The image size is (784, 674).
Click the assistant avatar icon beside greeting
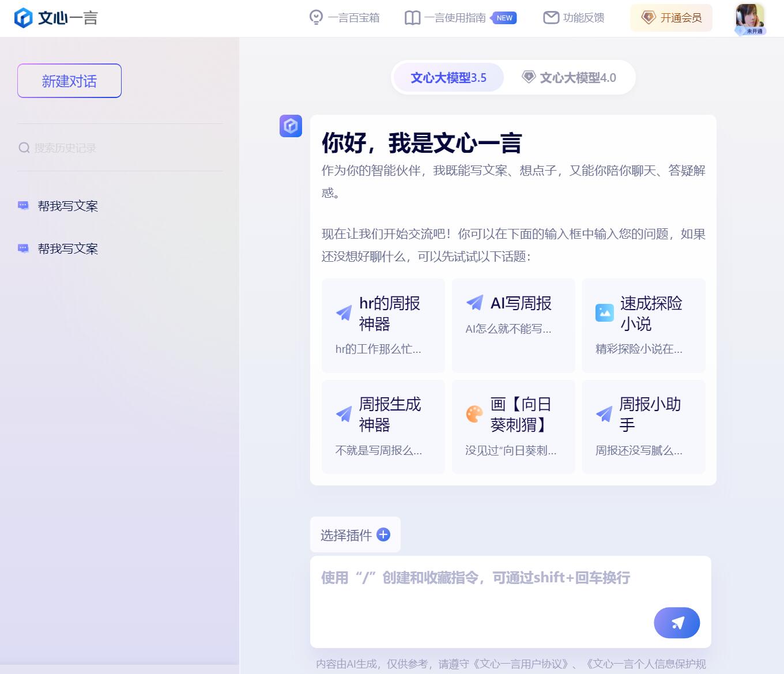pyautogui.click(x=291, y=126)
